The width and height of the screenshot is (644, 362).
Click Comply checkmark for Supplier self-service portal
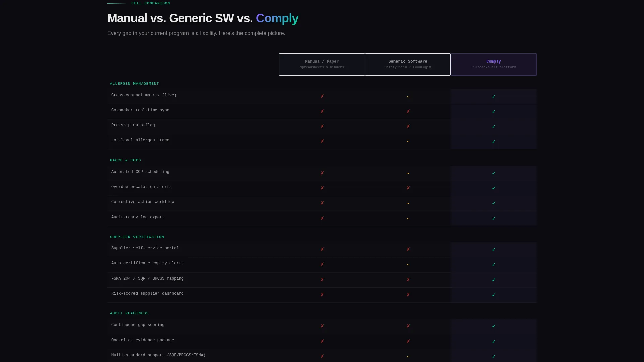pos(494,250)
